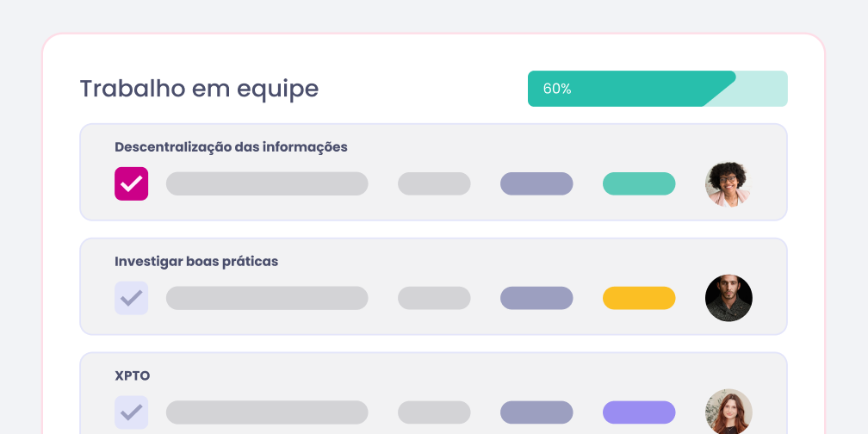Screen dimensions: 868x434
Task: Open the Descentralização das informações task title
Action: pos(231,147)
